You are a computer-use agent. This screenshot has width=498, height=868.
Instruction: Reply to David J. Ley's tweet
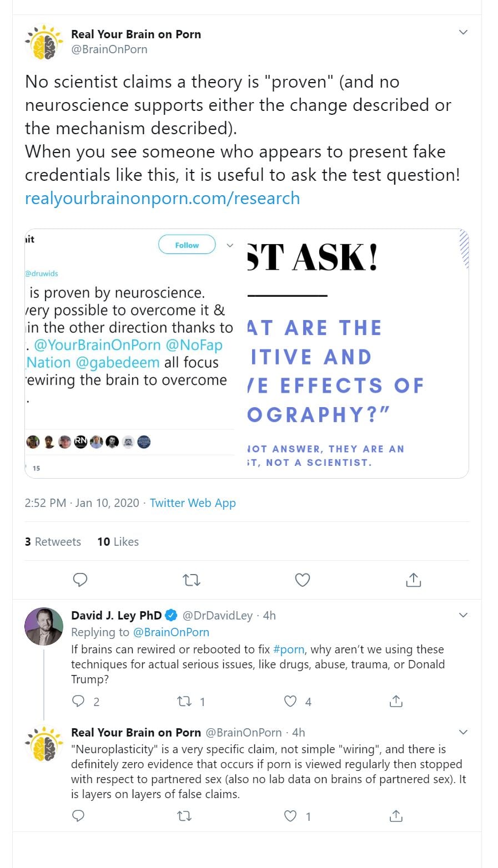tap(79, 702)
